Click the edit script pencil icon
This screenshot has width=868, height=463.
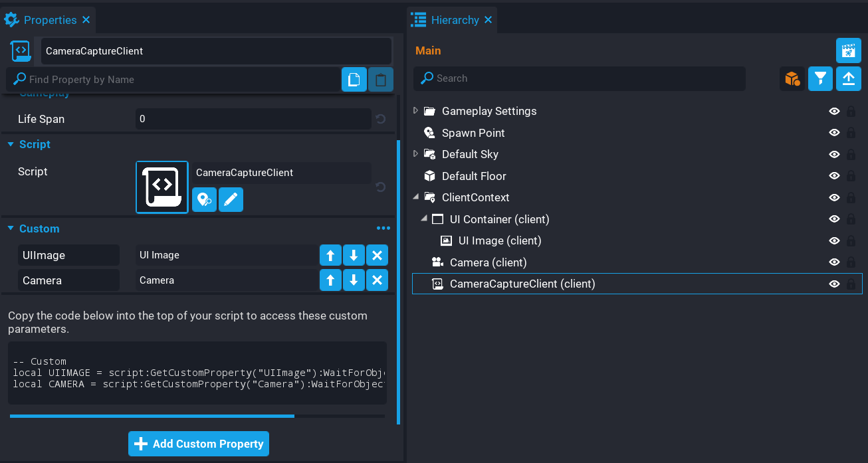(x=231, y=199)
